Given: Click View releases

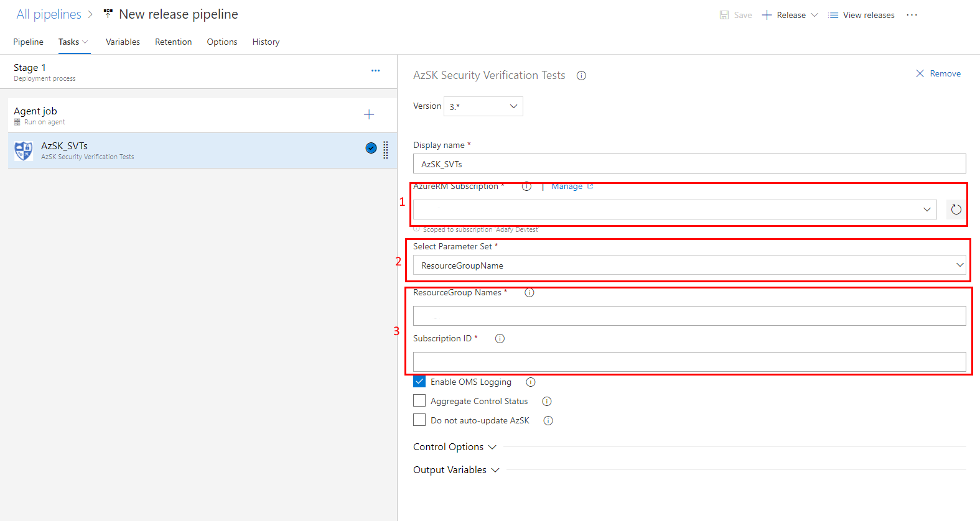Looking at the screenshot, I should tap(862, 15).
